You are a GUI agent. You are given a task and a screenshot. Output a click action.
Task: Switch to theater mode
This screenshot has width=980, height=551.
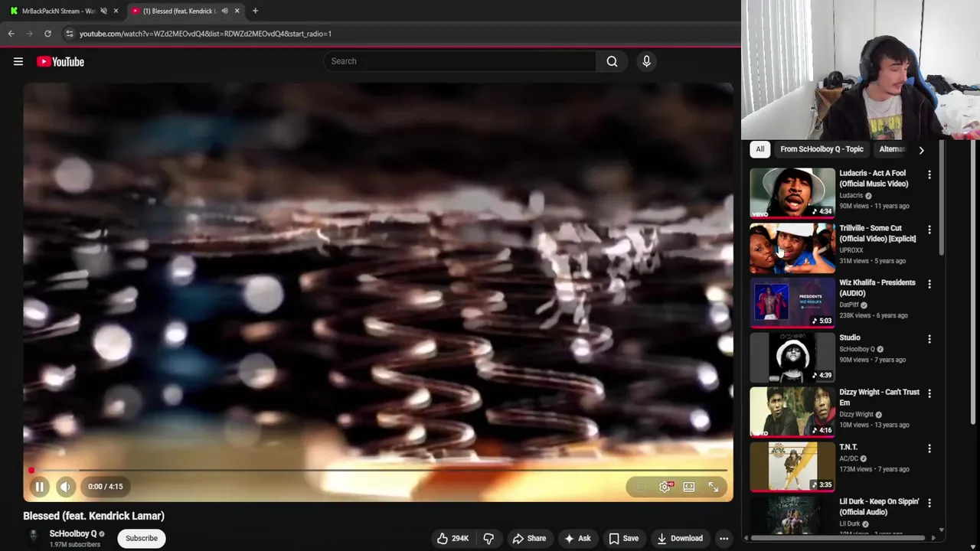coord(689,487)
